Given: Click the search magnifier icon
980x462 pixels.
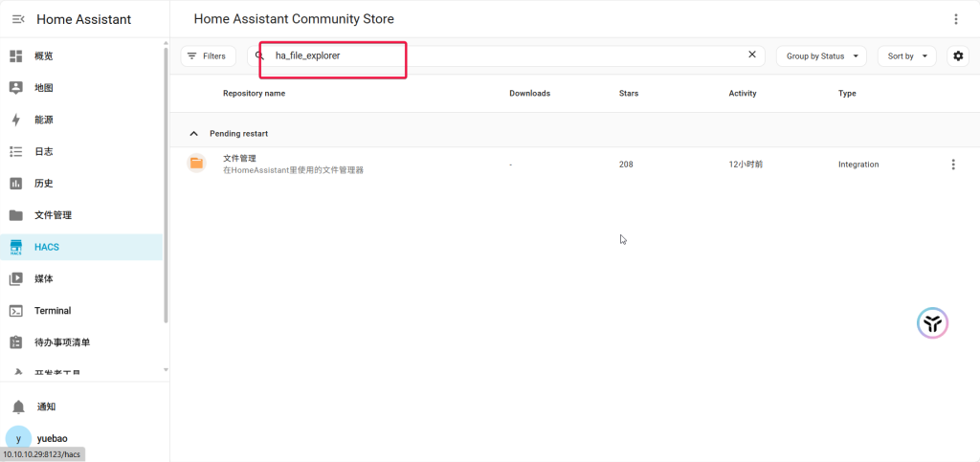Looking at the screenshot, I should pos(260,56).
